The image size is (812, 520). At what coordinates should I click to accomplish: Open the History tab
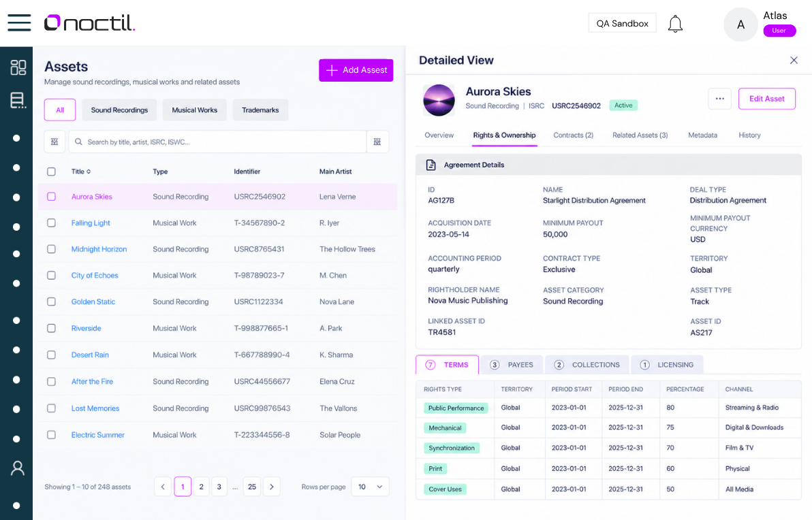click(x=749, y=135)
